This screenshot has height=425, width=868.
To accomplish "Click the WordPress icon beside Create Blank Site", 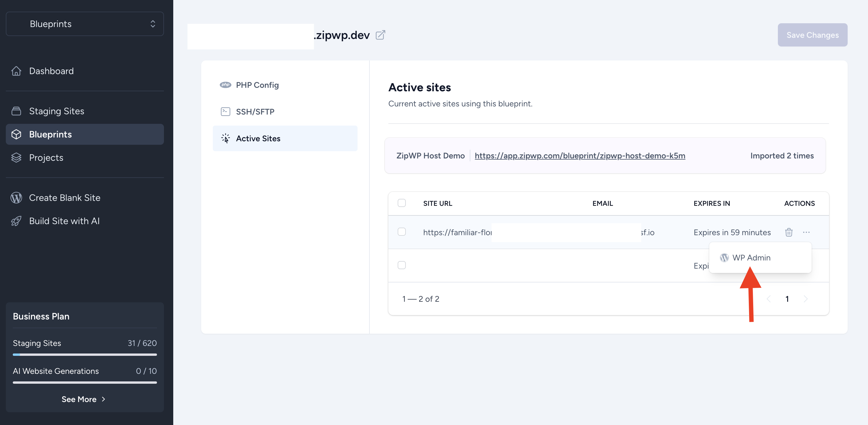I will pos(16,198).
